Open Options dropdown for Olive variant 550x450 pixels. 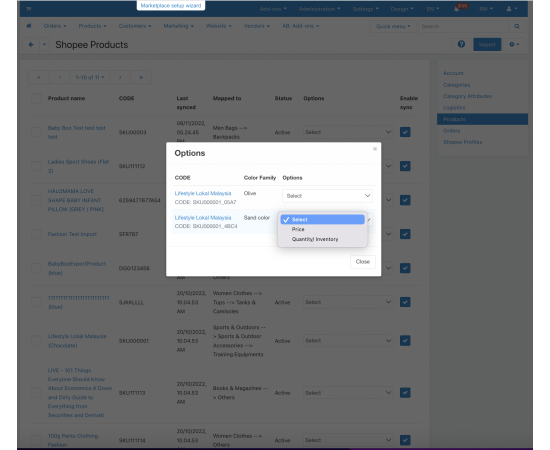pyautogui.click(x=327, y=196)
